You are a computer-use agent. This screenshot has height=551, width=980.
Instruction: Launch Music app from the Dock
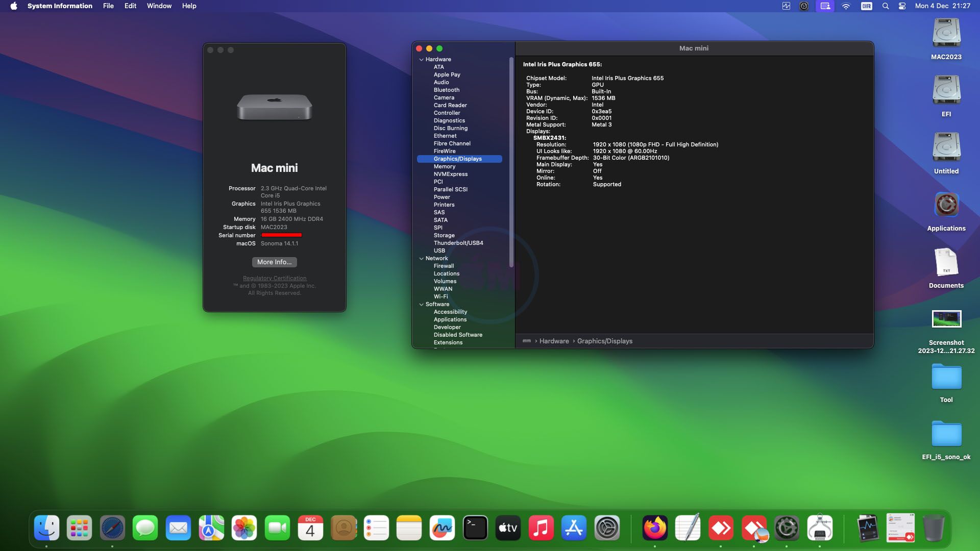[541, 528]
